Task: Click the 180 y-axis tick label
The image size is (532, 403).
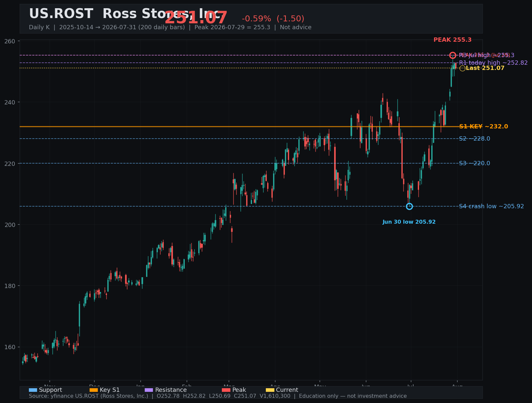Action: tap(10, 286)
